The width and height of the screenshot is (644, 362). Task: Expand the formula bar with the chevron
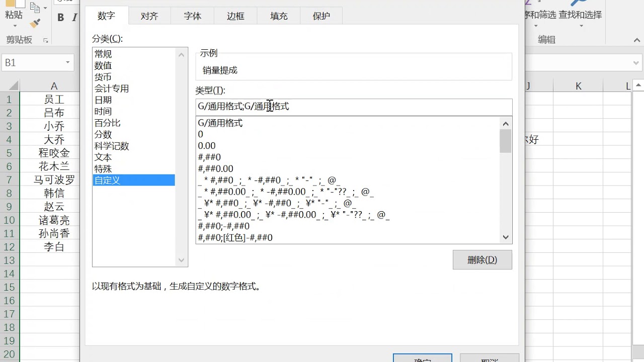636,63
